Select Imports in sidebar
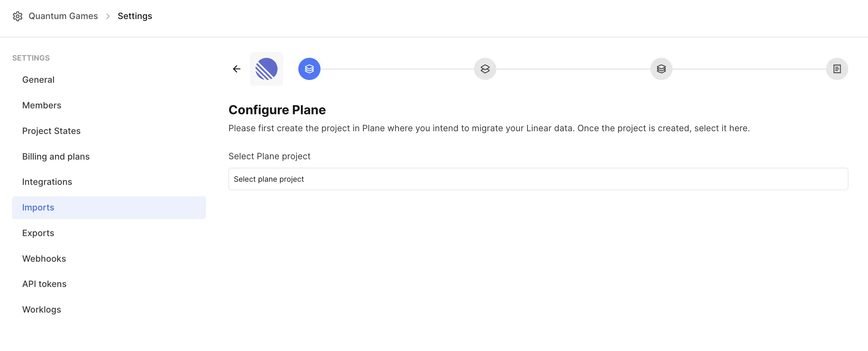This screenshot has width=868, height=351. coord(109,207)
